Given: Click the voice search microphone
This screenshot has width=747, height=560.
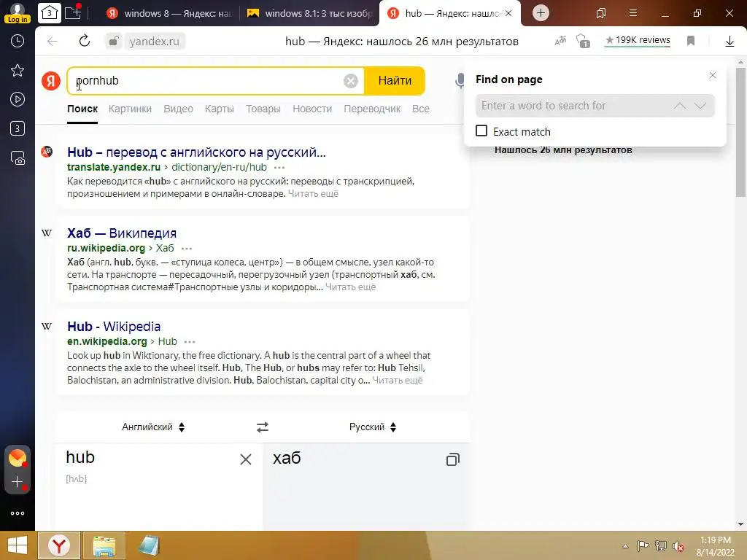Looking at the screenshot, I should 460,80.
